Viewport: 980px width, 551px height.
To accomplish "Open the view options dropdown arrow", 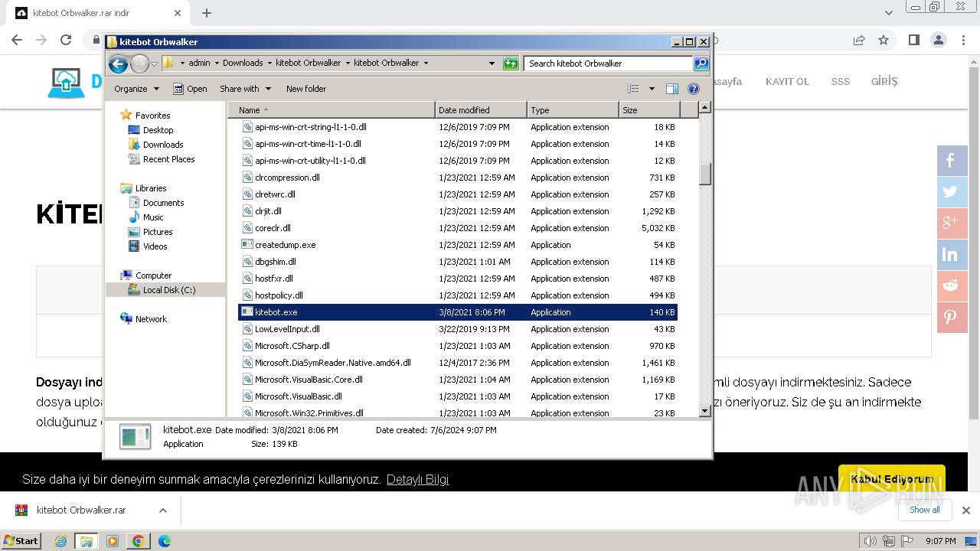I will point(652,89).
